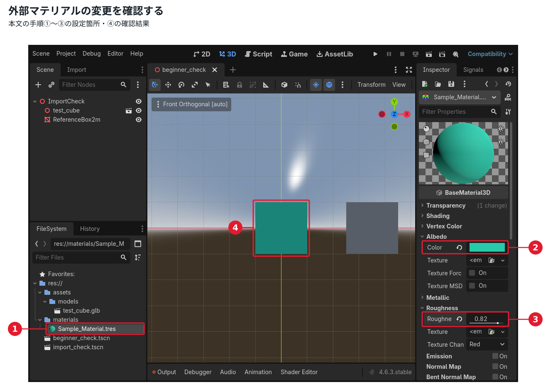Viewport: 548px width, 392px height.
Task: Enable the Normal Map checkbox
Action: click(495, 366)
